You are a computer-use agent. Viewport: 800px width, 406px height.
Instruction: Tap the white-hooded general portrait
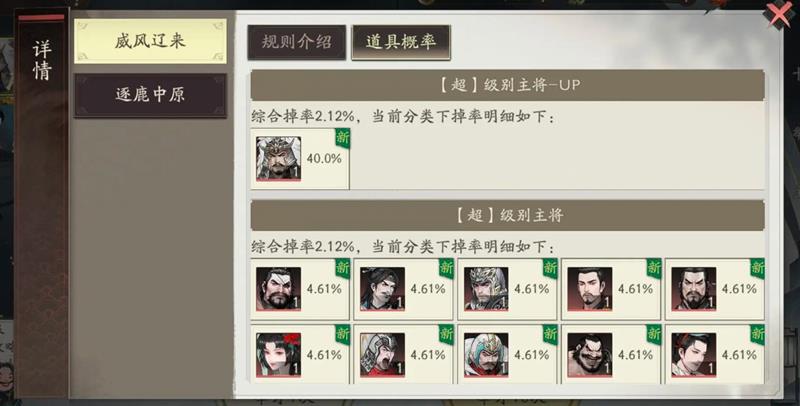486,355
